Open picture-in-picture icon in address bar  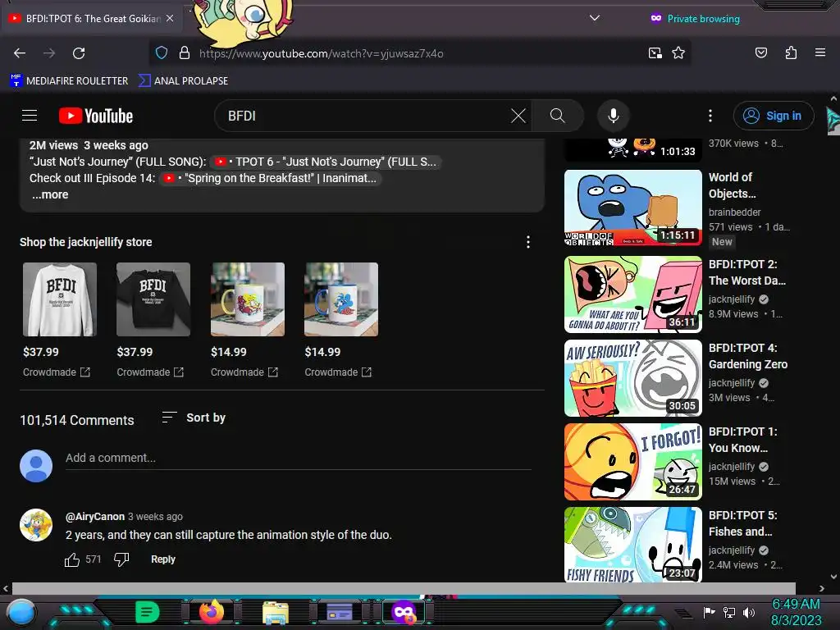655,53
